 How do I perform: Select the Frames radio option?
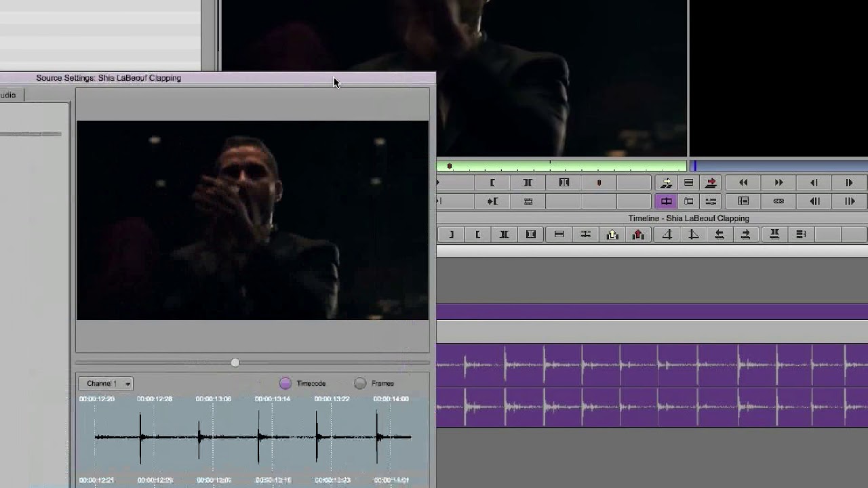click(360, 384)
